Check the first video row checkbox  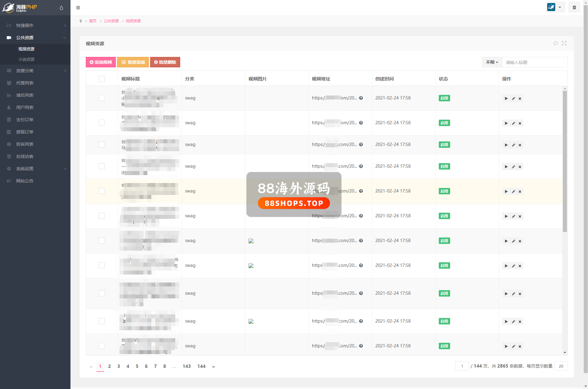[x=102, y=98]
